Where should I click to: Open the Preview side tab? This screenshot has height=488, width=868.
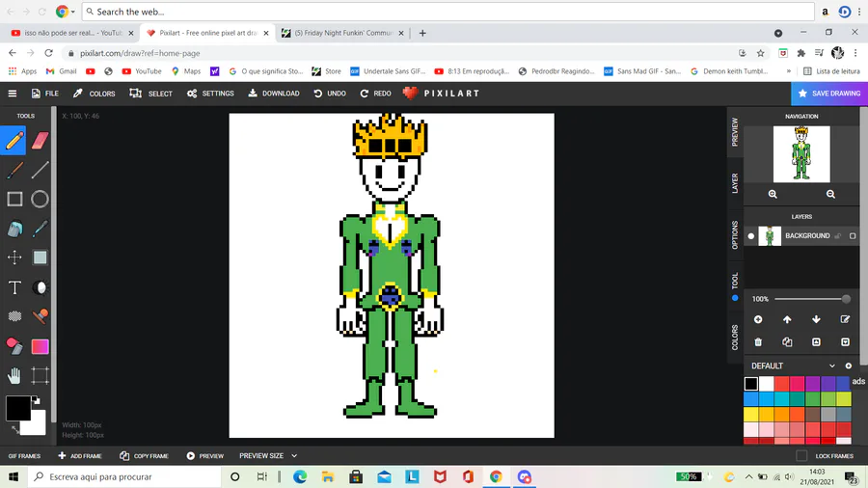pos(735,132)
